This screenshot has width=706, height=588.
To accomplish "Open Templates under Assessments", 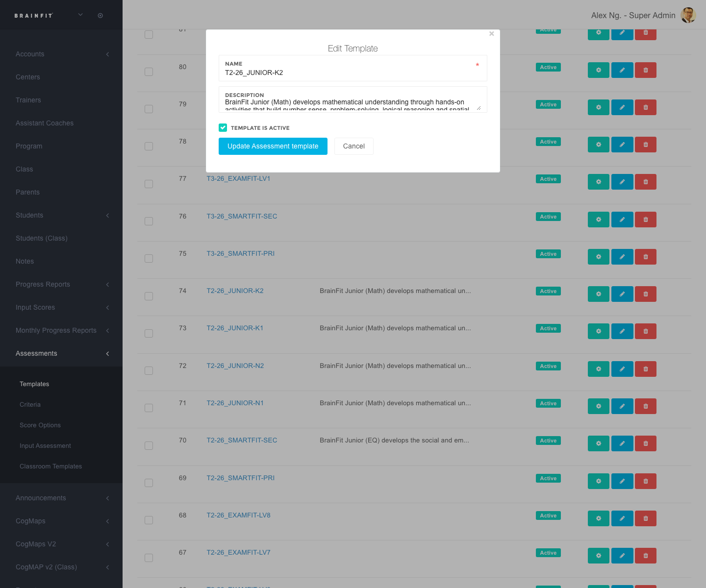I will point(34,384).
